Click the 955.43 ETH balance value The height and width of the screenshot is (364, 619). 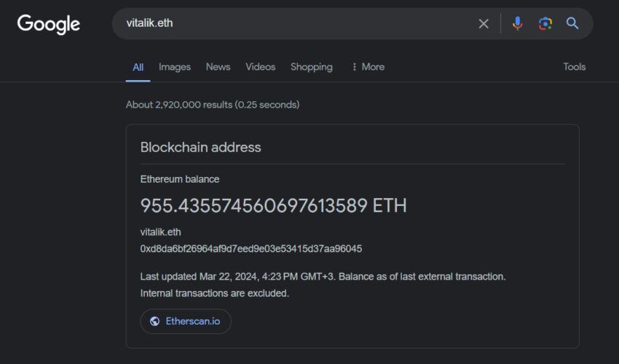273,206
